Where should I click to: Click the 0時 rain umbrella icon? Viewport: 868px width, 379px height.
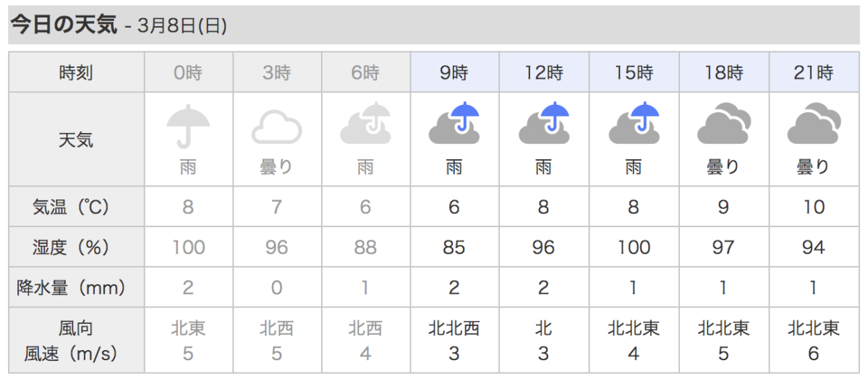click(x=188, y=126)
